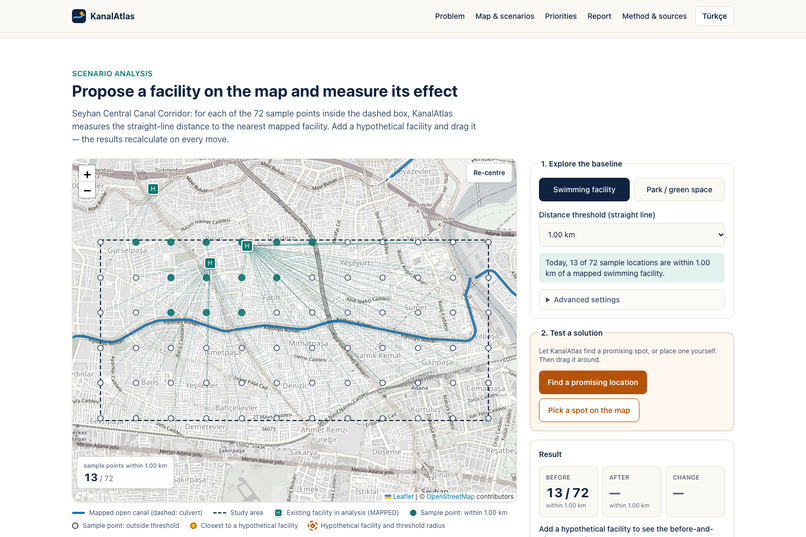Click the baseline summary message box
The image size is (806, 537).
(632, 268)
